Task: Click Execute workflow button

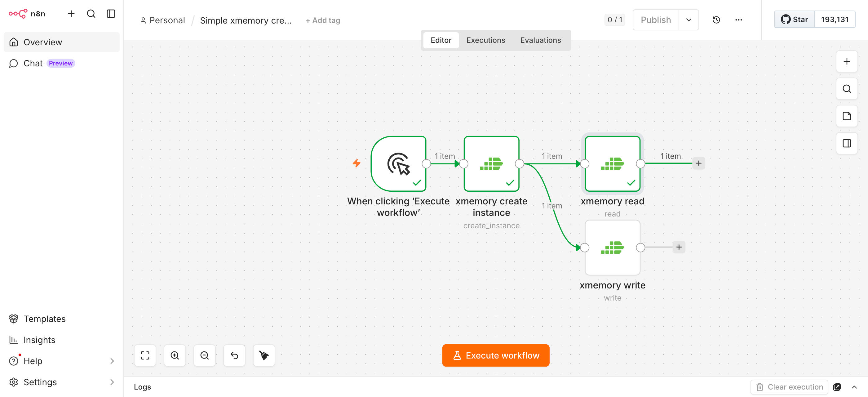Action: click(x=496, y=355)
